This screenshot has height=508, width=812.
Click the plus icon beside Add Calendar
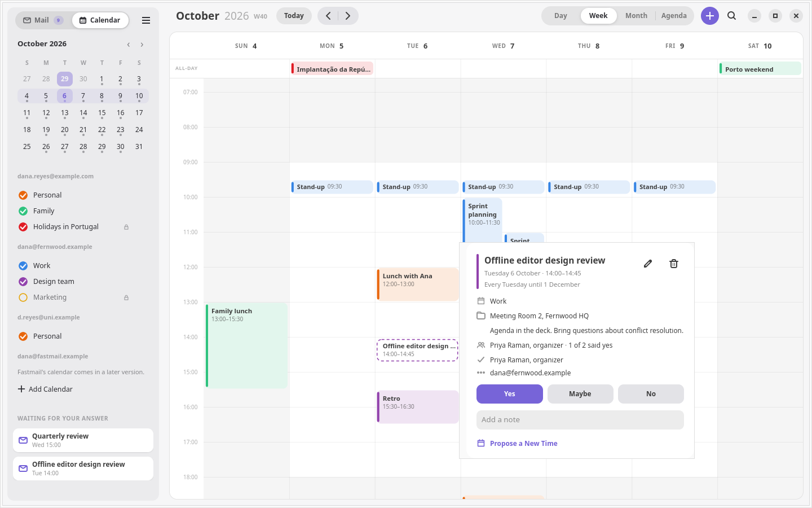point(21,389)
